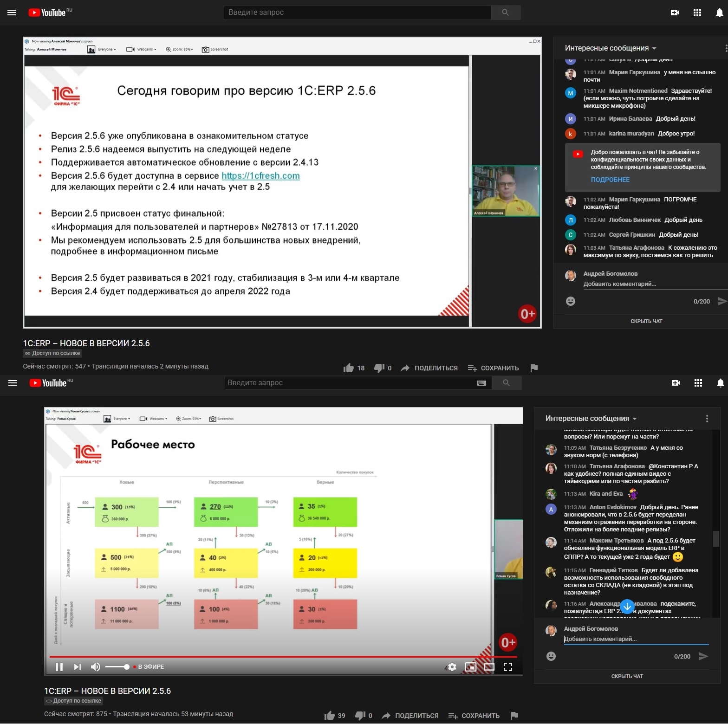Dislike the stream that has 18 likes

coord(379,368)
